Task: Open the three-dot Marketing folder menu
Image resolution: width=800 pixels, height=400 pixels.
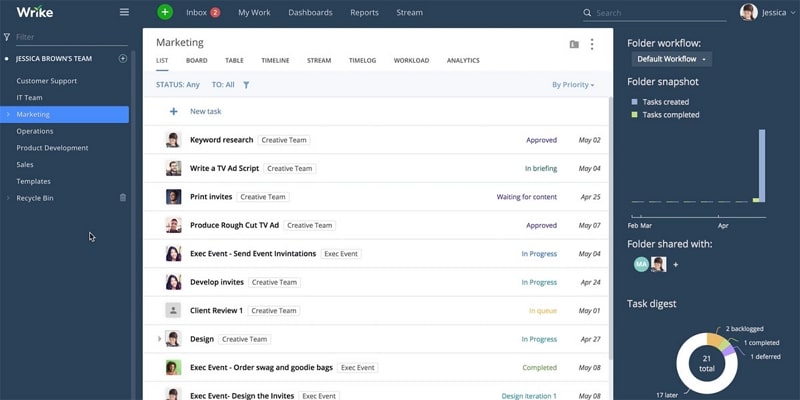Action: (592, 44)
